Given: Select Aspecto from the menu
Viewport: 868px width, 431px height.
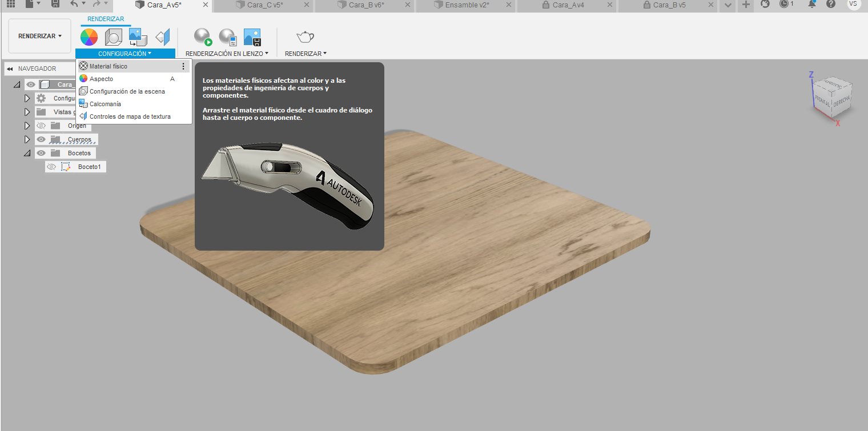Looking at the screenshot, I should [134, 79].
